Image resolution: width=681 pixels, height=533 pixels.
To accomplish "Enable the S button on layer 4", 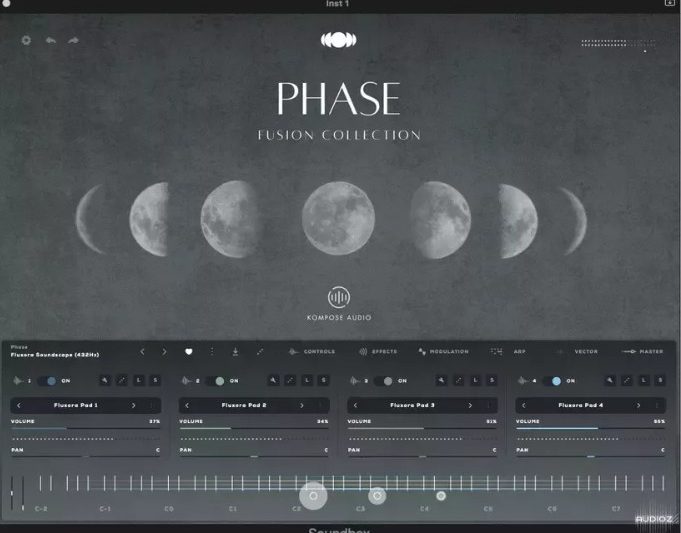I will (x=660, y=381).
